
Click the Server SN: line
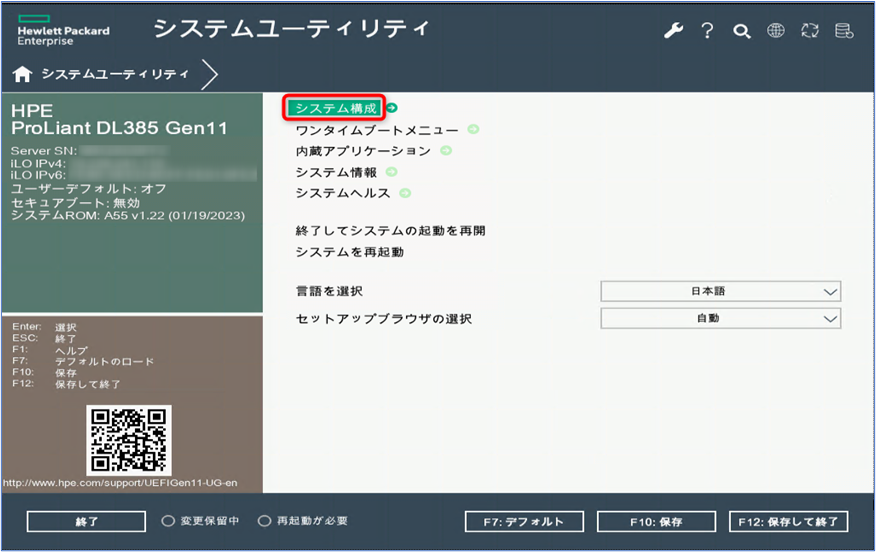(89, 151)
